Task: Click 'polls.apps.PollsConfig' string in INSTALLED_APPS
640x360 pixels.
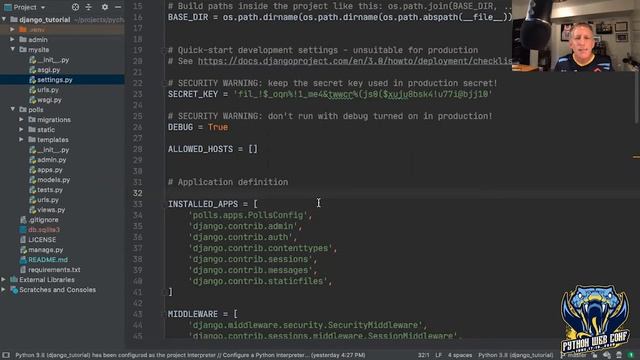Action: point(248,215)
